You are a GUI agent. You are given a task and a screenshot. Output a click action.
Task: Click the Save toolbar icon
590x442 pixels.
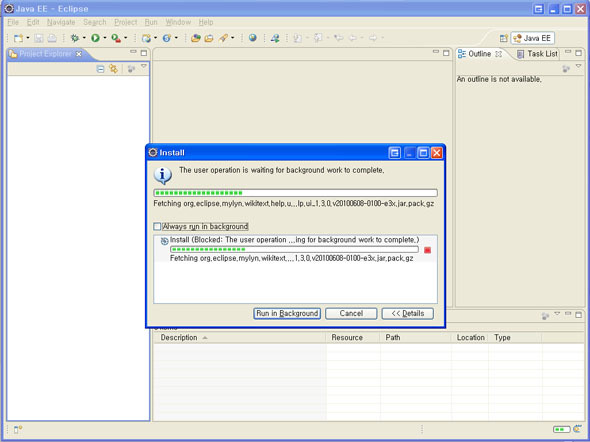[38, 38]
